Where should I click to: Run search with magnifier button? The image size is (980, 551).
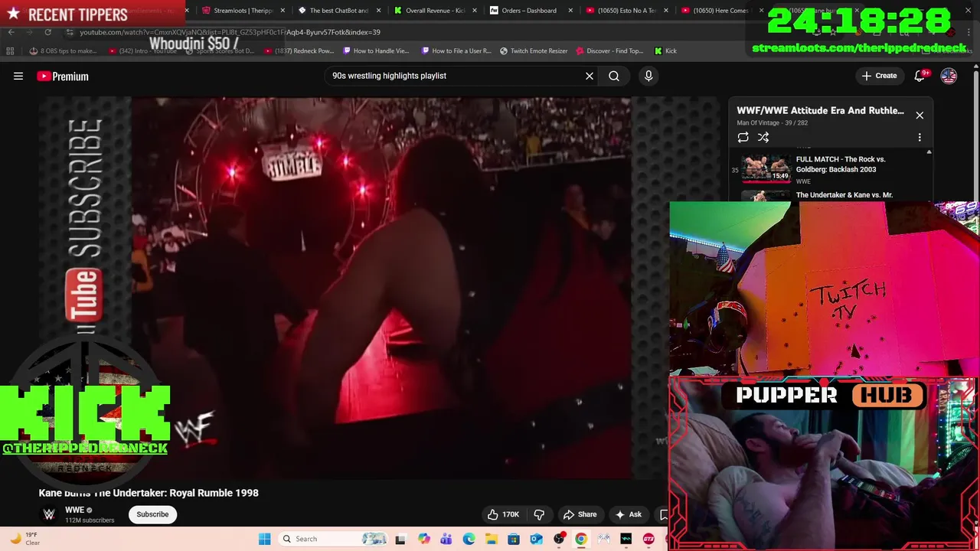pyautogui.click(x=614, y=76)
